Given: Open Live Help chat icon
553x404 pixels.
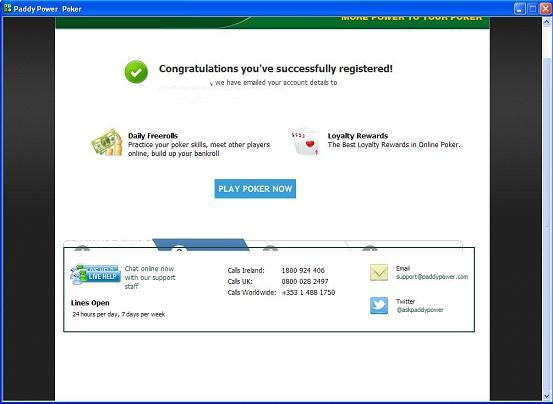Looking at the screenshot, I should pos(95,275).
